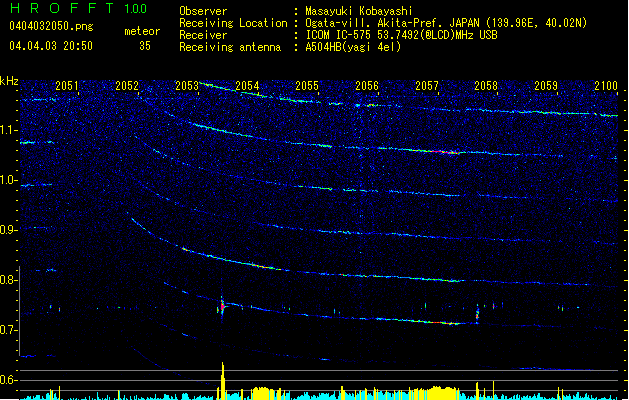Click the 2059 time axis marker
The image size is (629, 400).
coord(546,86)
